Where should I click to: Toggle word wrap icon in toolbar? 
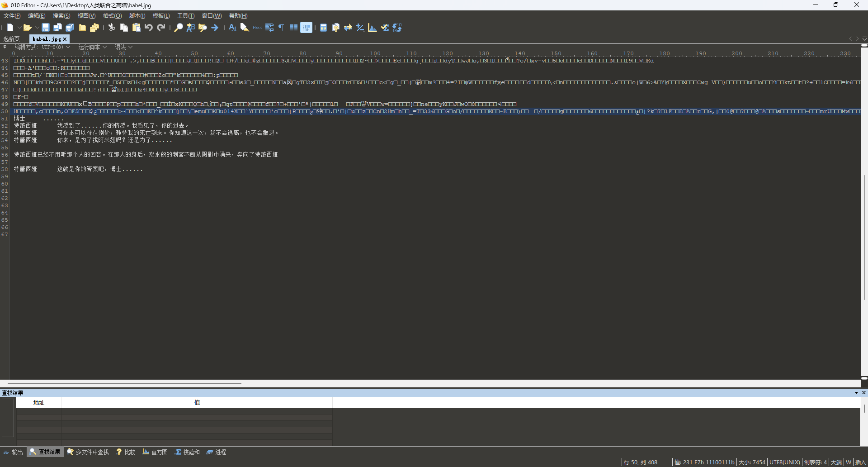tap(269, 28)
